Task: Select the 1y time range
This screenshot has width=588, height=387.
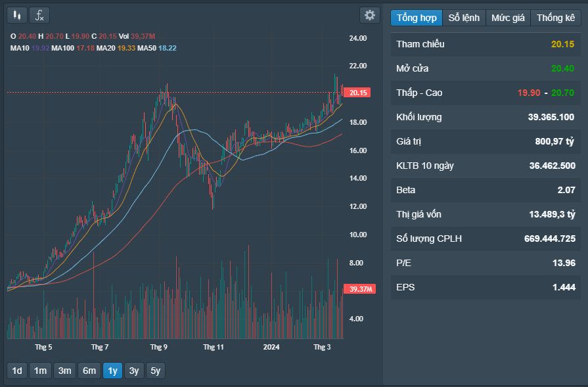Action: (112, 371)
